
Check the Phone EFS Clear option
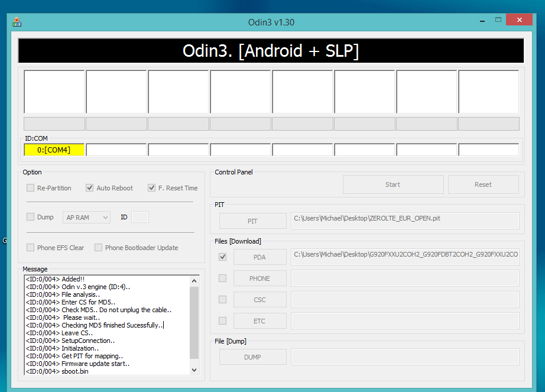click(x=31, y=247)
